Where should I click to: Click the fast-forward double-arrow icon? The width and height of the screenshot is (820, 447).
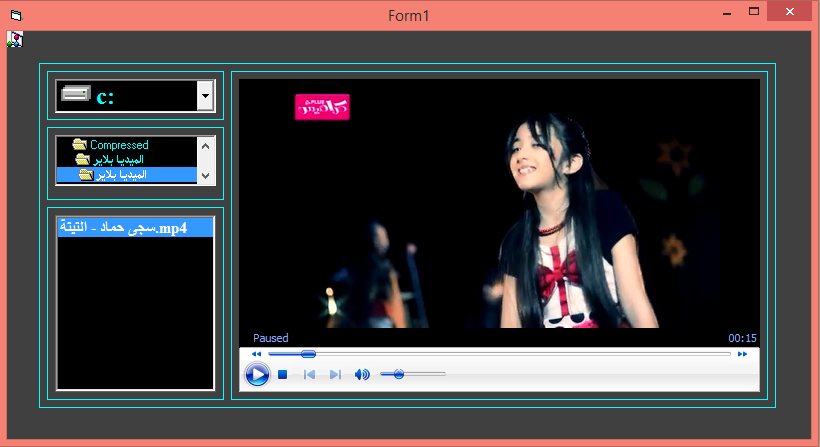pos(742,354)
